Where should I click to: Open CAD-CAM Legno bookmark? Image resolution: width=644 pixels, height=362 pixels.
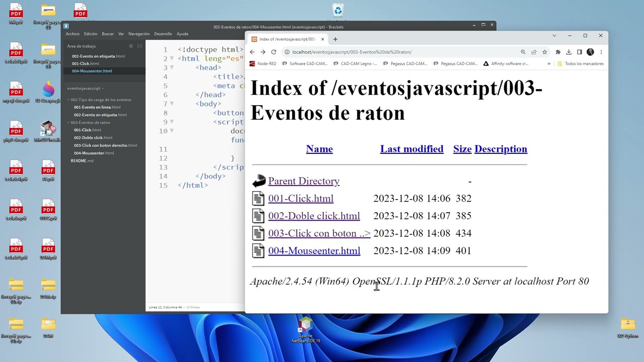[355, 64]
